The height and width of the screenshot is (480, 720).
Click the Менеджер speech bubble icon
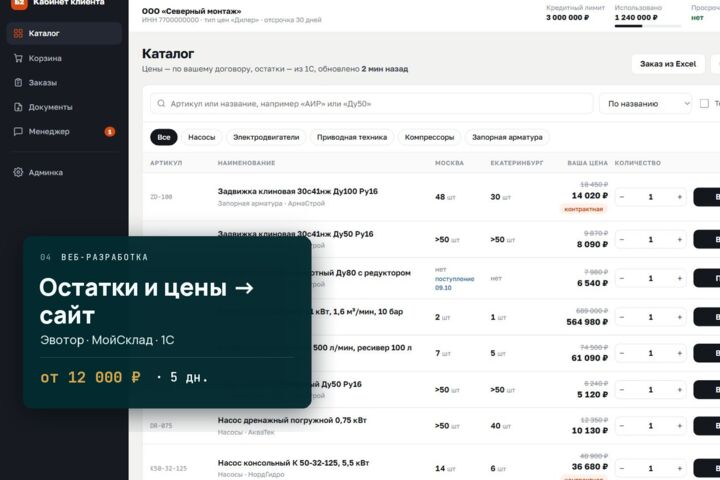pos(18,131)
